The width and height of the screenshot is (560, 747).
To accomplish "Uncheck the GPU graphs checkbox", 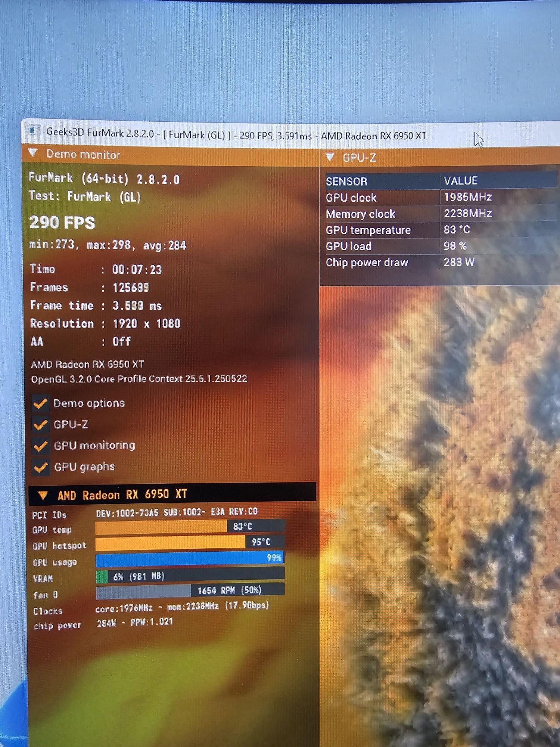I will point(41,467).
